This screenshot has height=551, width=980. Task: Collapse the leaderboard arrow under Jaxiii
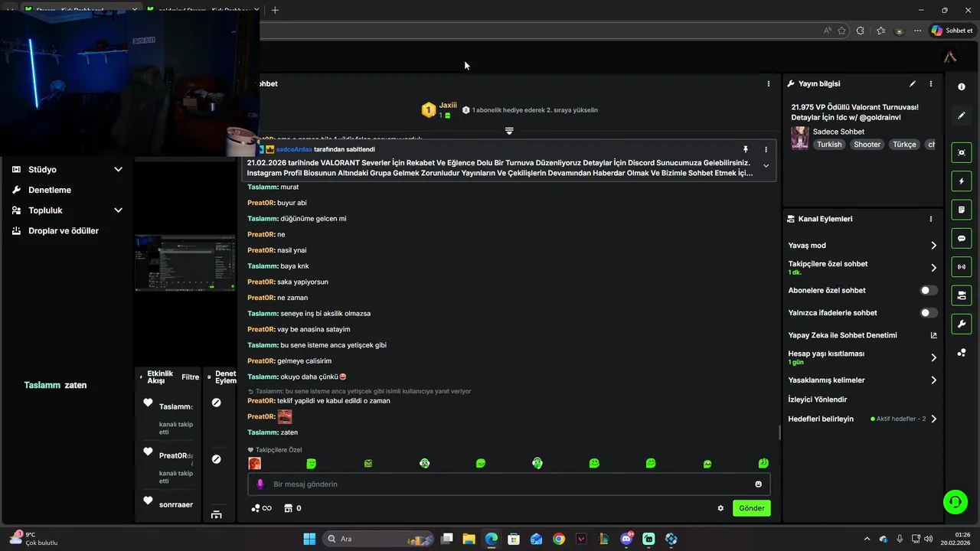[509, 132]
